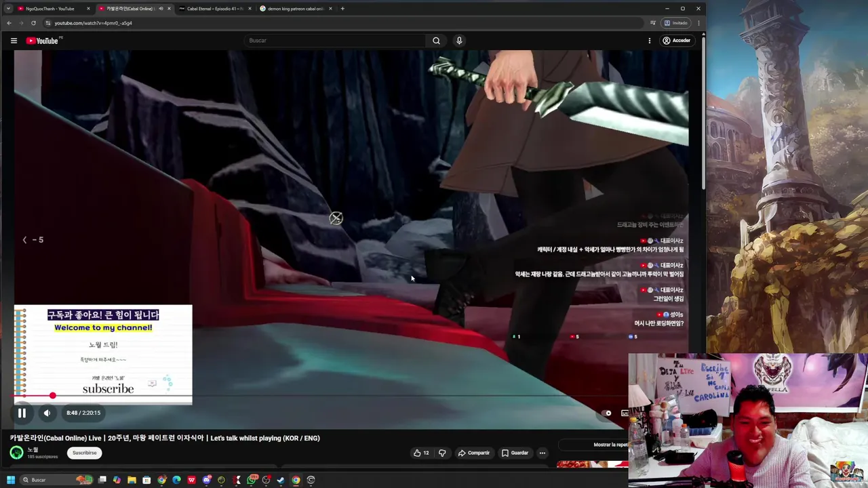868x488 pixels.
Task: Go to YouTube home via logo
Action: click(42, 41)
